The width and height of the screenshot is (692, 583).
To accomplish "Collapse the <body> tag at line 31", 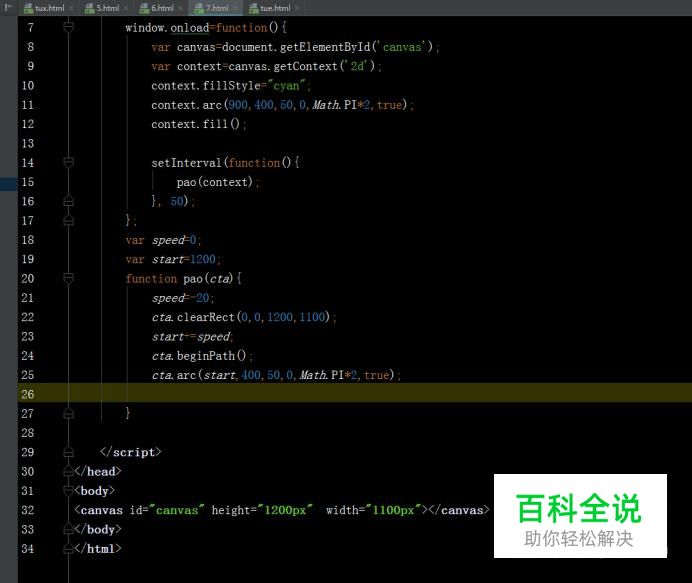I will pos(68,490).
